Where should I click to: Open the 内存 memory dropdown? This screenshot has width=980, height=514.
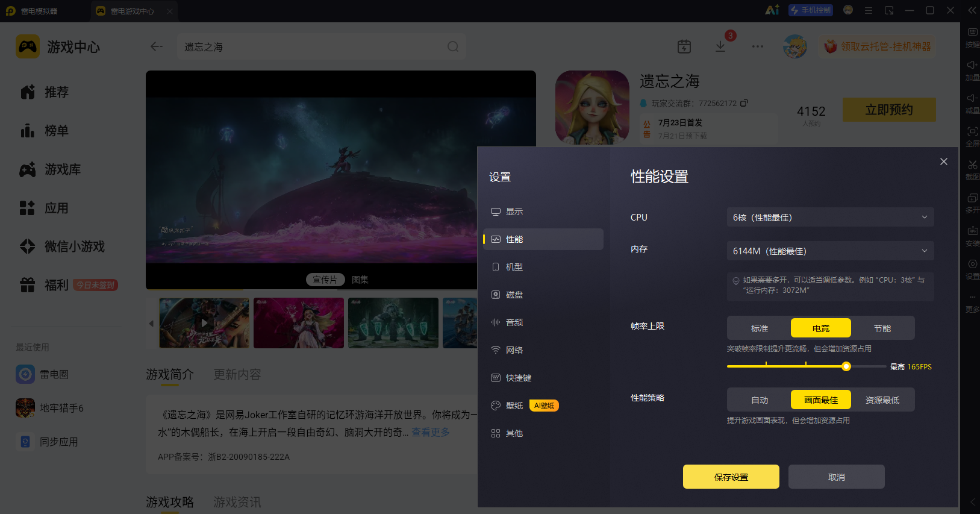[831, 251]
